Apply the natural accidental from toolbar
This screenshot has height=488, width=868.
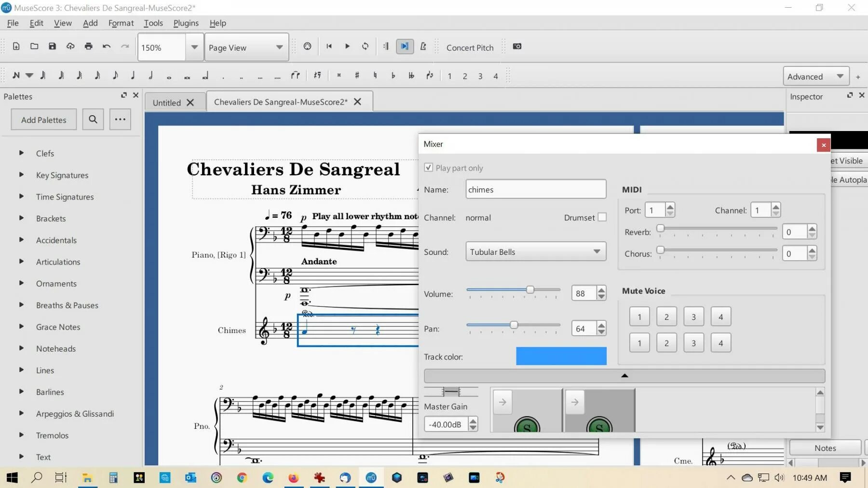(375, 76)
